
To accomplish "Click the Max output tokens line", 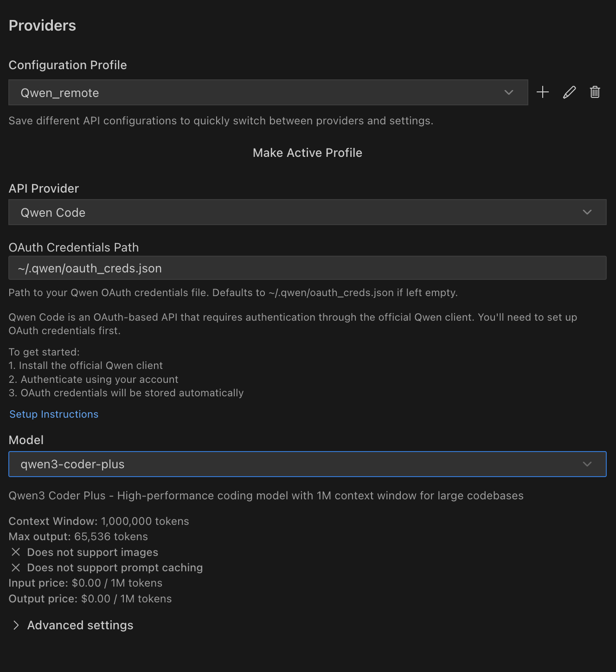I will click(x=78, y=536).
